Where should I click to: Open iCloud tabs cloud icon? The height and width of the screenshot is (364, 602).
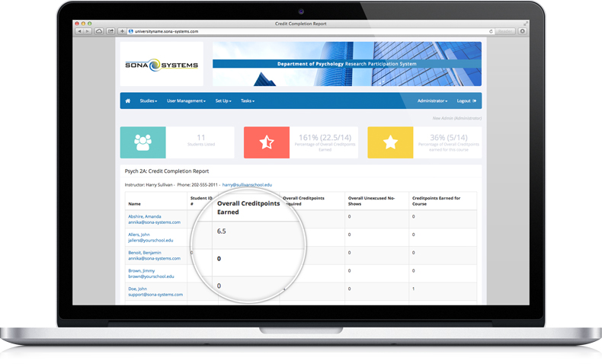tap(99, 31)
